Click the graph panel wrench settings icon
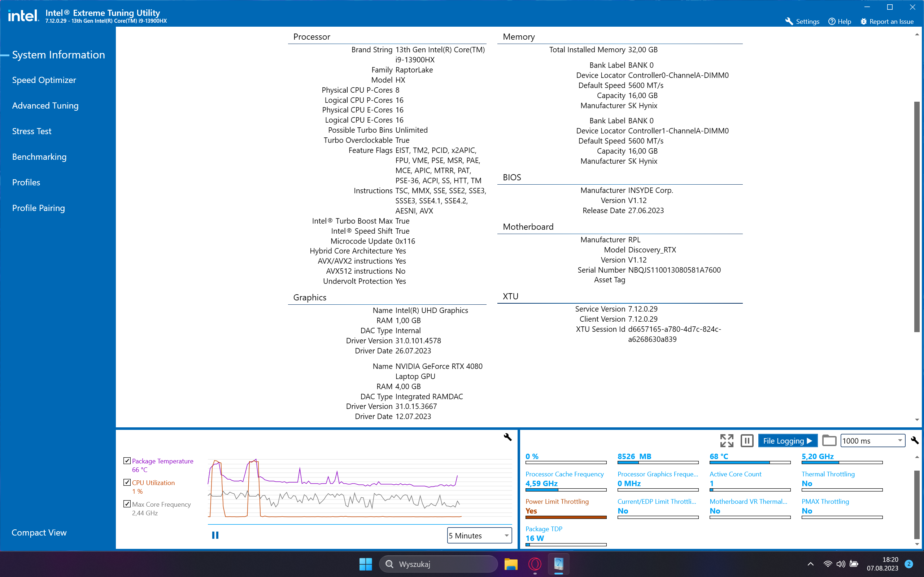This screenshot has height=577, width=924. (x=507, y=437)
